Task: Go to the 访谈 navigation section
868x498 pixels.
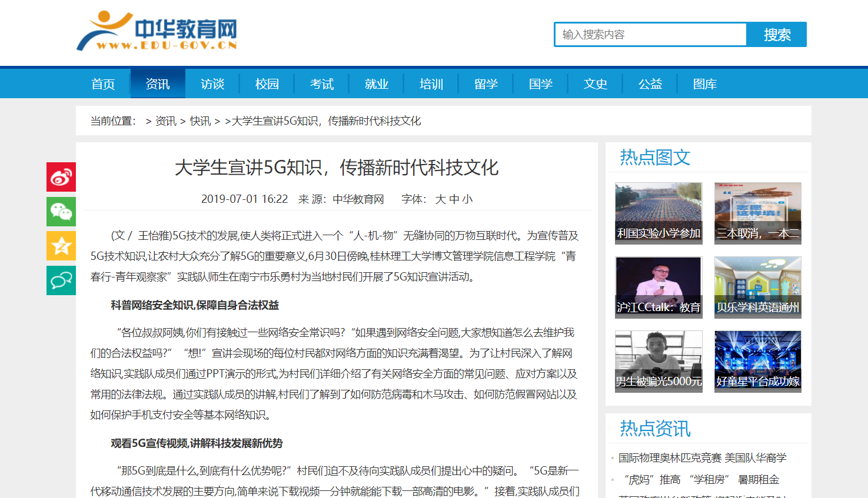Action: 212,84
